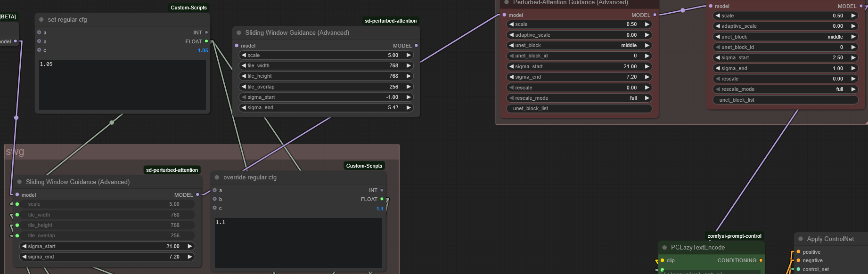Viewport: 868px width, 274px height.
Task: Click input socket 'a' of override regular cfg
Action: pyautogui.click(x=214, y=190)
